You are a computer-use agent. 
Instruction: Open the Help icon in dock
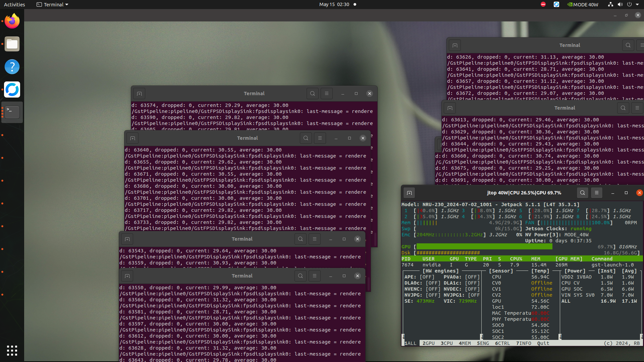point(12,67)
